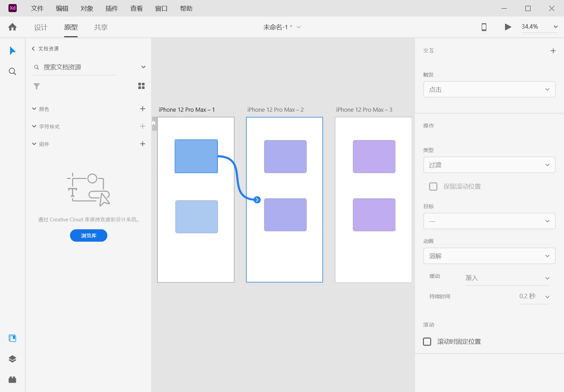The image size is (564, 392).
Task: Select top purple rectangle in artboard 3
Action: point(374,157)
